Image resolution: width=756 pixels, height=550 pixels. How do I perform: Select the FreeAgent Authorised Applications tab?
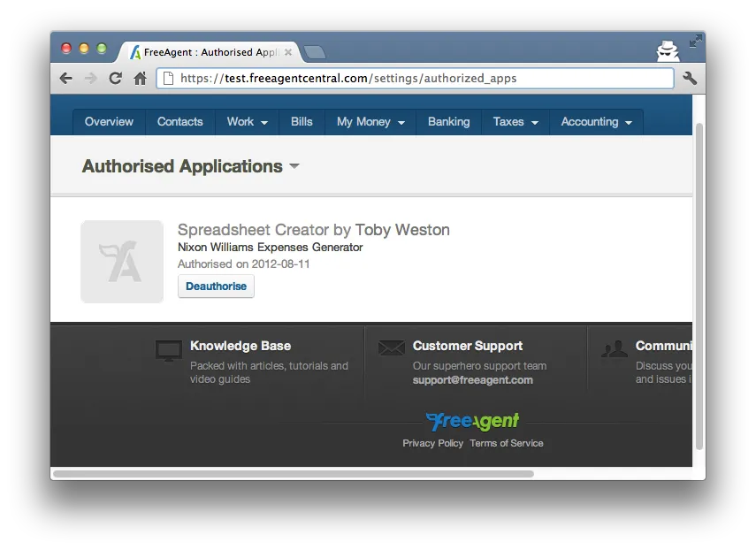pos(210,52)
